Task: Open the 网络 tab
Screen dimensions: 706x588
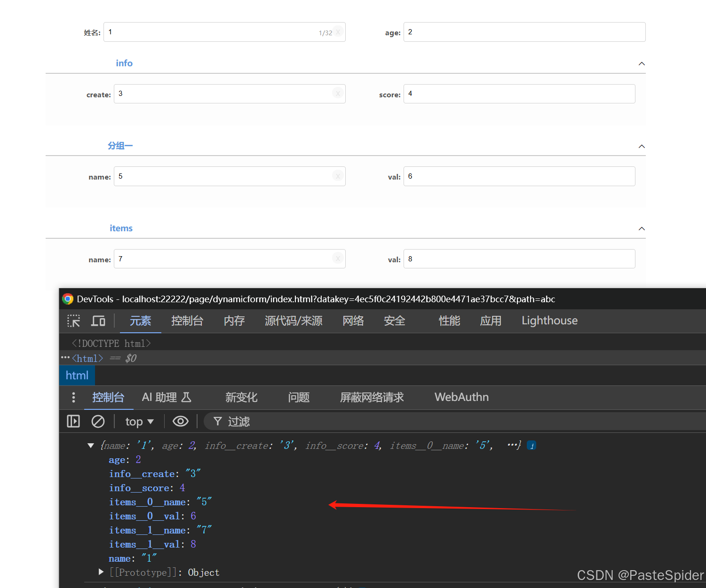Action: click(x=353, y=321)
